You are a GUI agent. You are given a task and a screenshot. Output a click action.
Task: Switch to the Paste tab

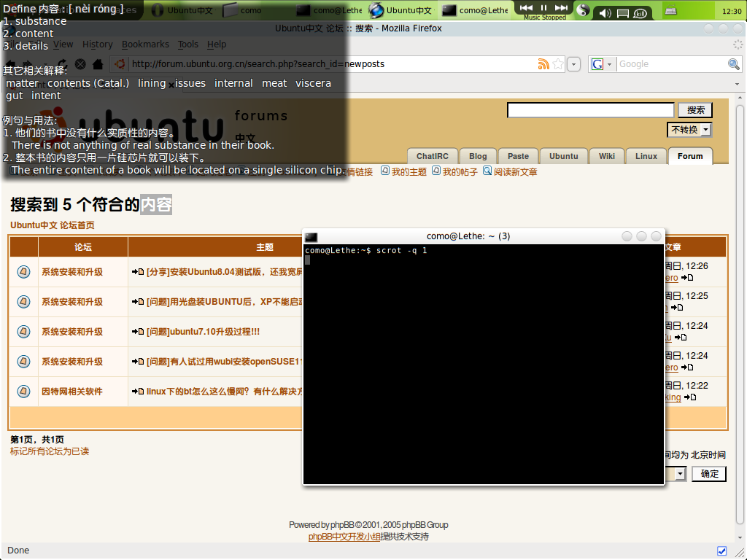(x=519, y=156)
